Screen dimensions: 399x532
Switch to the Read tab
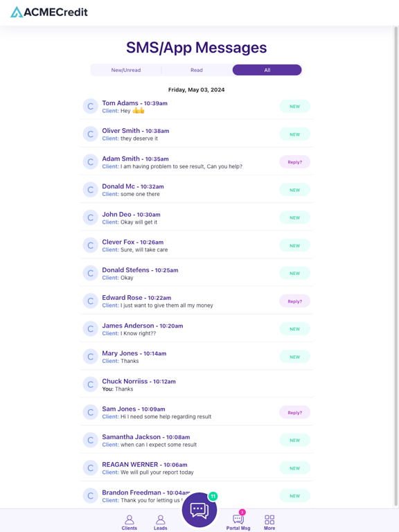(197, 70)
